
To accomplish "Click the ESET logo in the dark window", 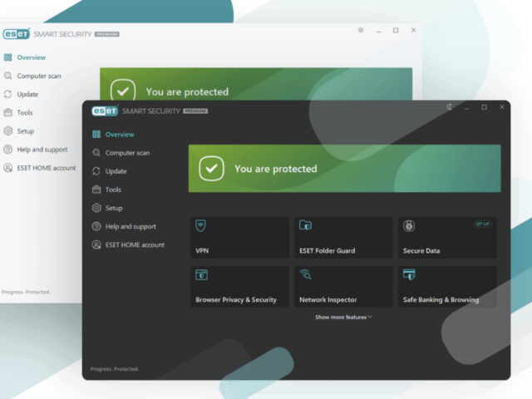I will coord(105,111).
